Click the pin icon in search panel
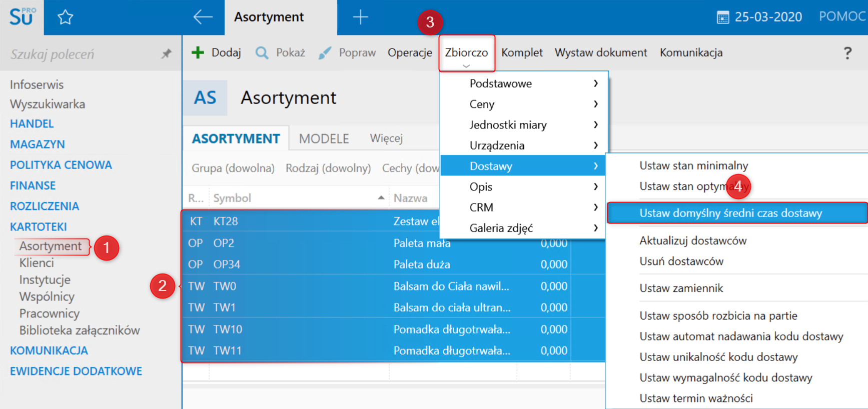The width and height of the screenshot is (868, 409). click(x=166, y=53)
